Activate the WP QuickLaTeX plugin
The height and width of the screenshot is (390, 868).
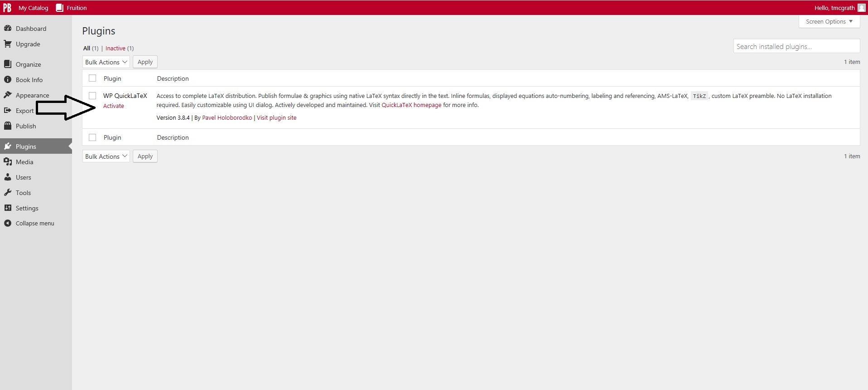(x=113, y=106)
